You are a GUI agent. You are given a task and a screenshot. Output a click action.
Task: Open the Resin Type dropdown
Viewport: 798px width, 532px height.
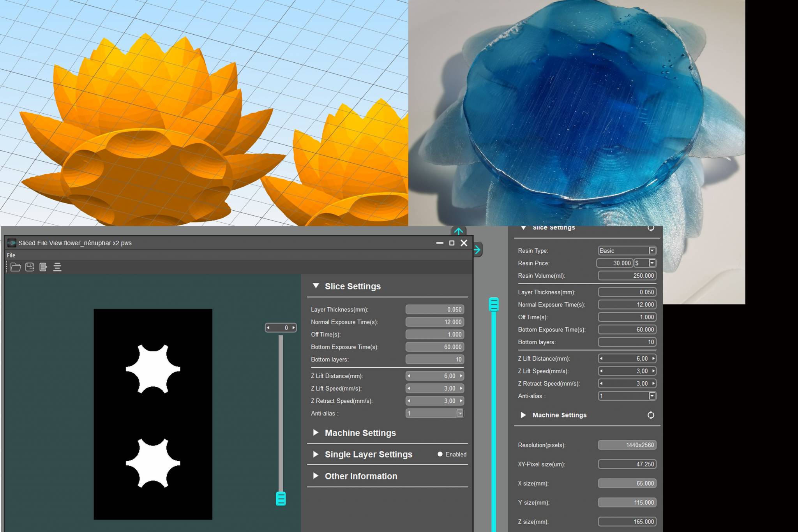coord(627,250)
